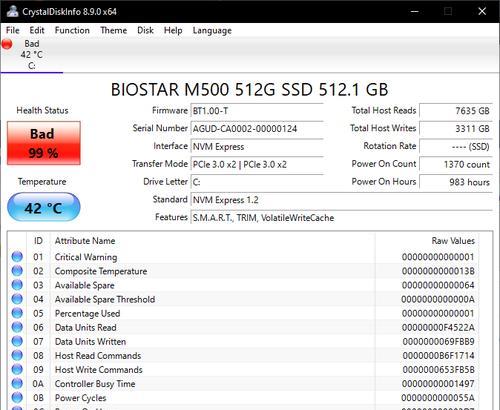
Task: Select the Controller Busy Time attribute name
Action: [x=95, y=384]
